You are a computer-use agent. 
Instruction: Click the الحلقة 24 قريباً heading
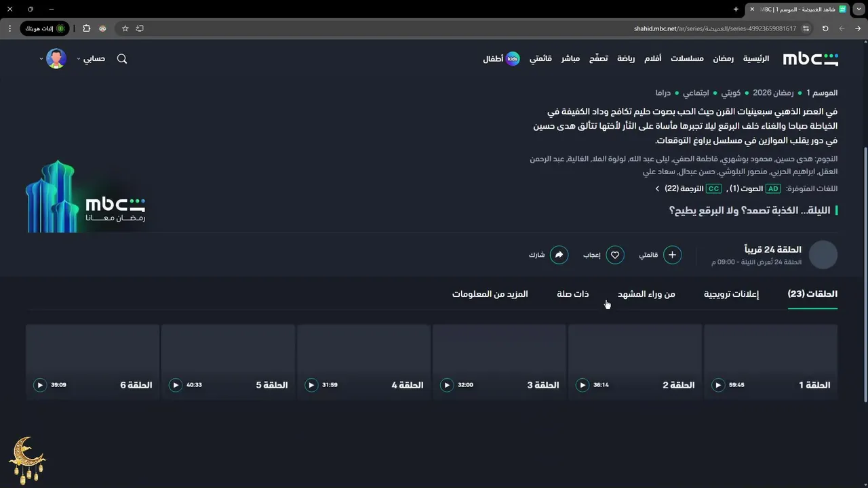click(x=773, y=249)
